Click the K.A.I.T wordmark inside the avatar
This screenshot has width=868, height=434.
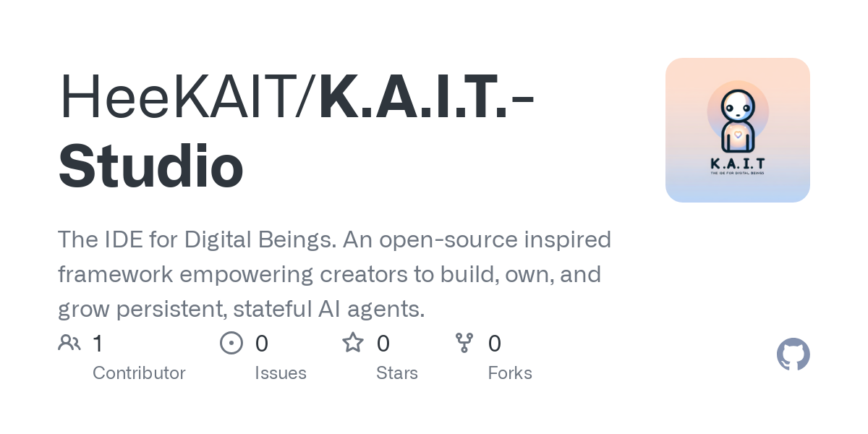[x=738, y=163]
